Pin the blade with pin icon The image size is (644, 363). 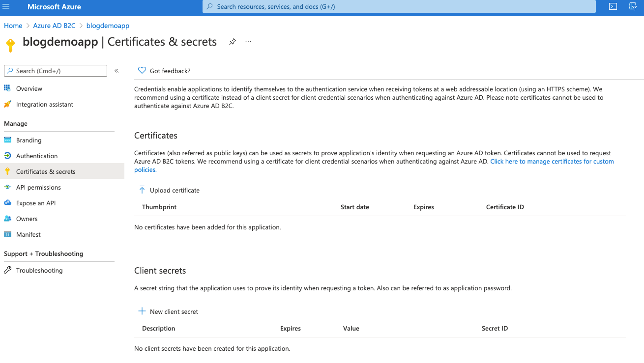(233, 42)
